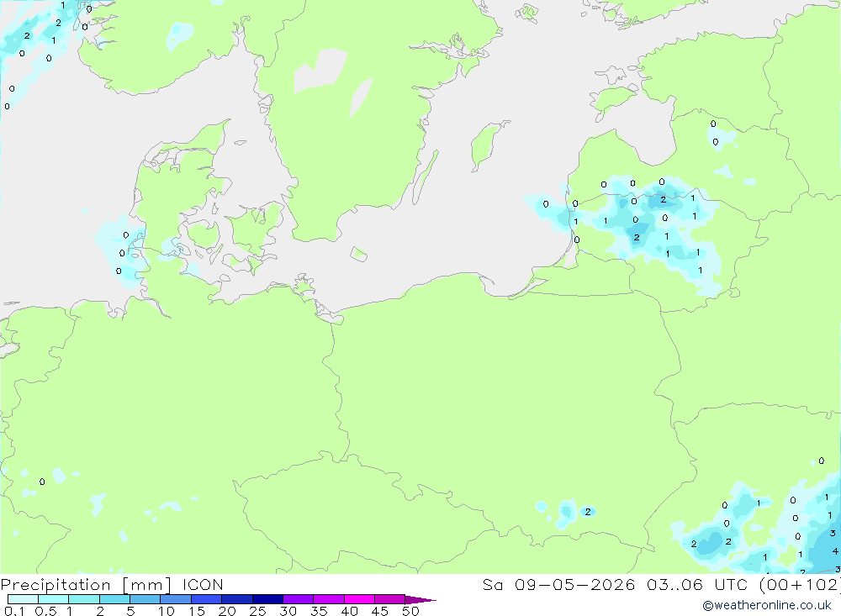Click the 30–35 mm violet legend swatch
This screenshot has height=616, width=841.
pos(299,599)
